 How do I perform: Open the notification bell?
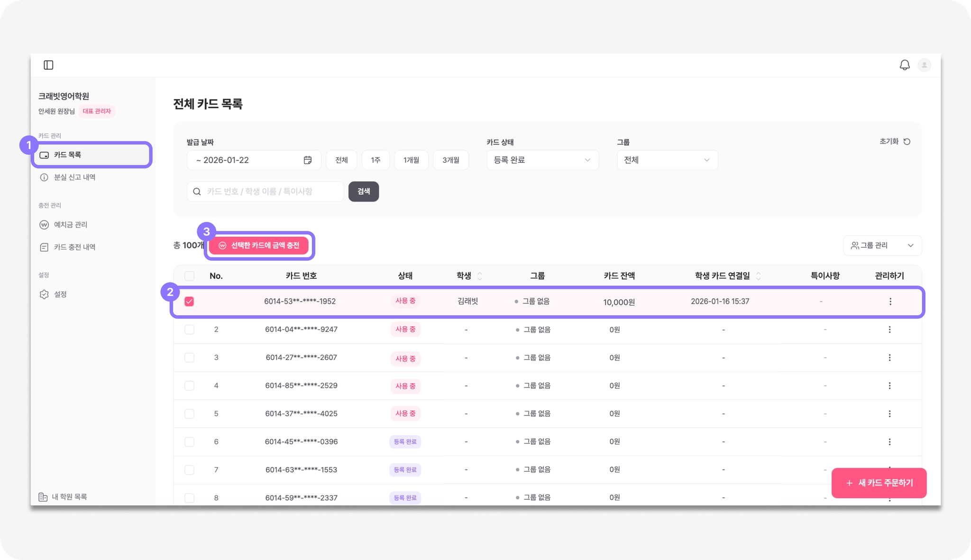point(904,65)
